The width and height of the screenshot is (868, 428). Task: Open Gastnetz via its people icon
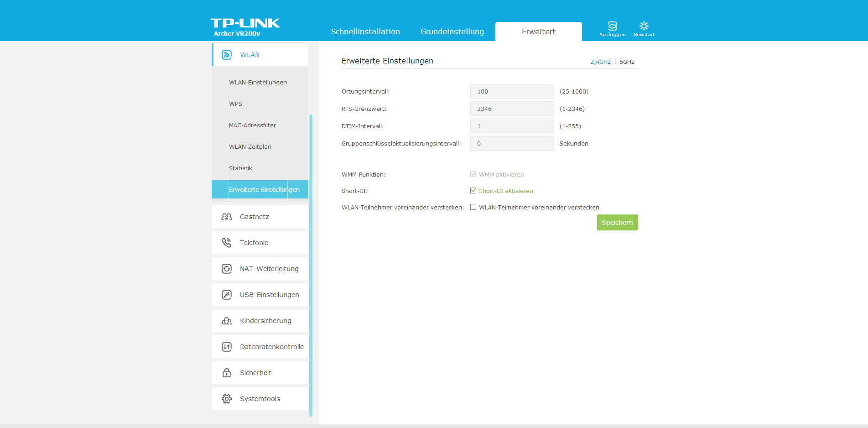point(227,217)
